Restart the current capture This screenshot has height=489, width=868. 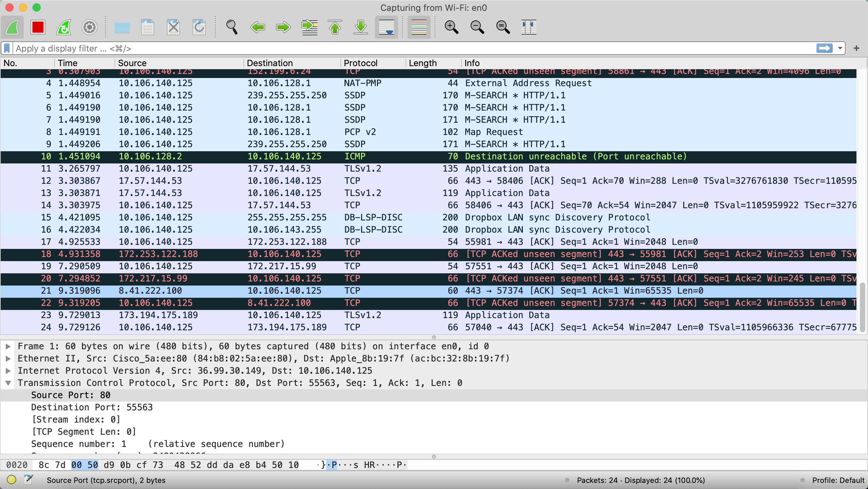[x=63, y=27]
